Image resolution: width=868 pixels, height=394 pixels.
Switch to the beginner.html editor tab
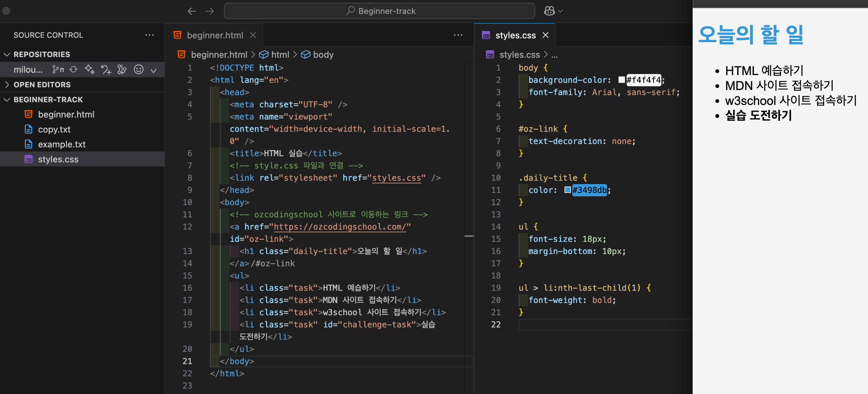pyautogui.click(x=214, y=35)
